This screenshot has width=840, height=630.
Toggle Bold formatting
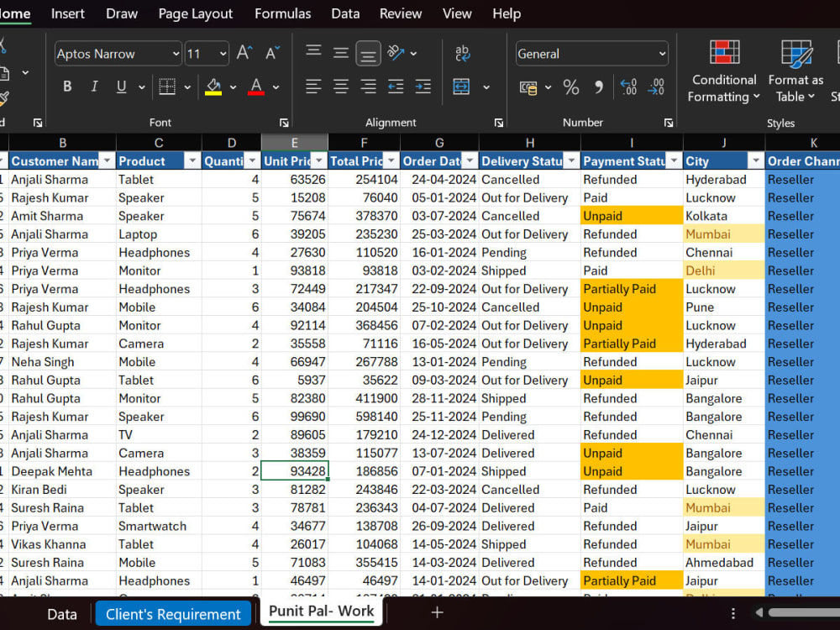click(x=67, y=87)
